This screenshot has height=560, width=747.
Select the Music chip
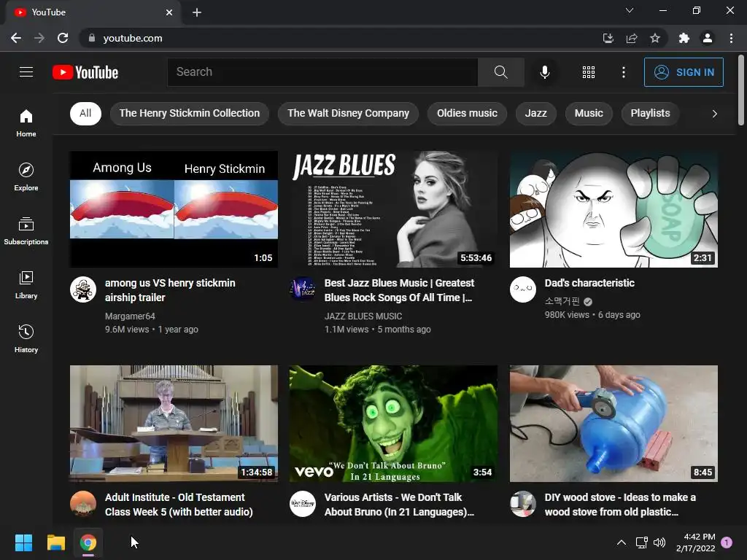click(589, 113)
